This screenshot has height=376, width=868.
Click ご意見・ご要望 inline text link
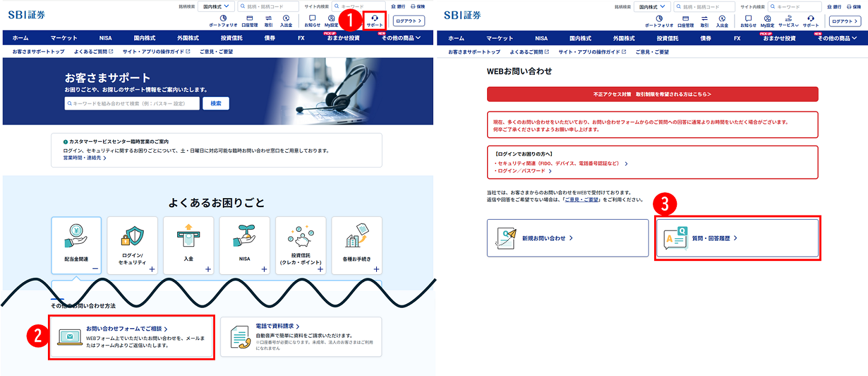pos(582,199)
